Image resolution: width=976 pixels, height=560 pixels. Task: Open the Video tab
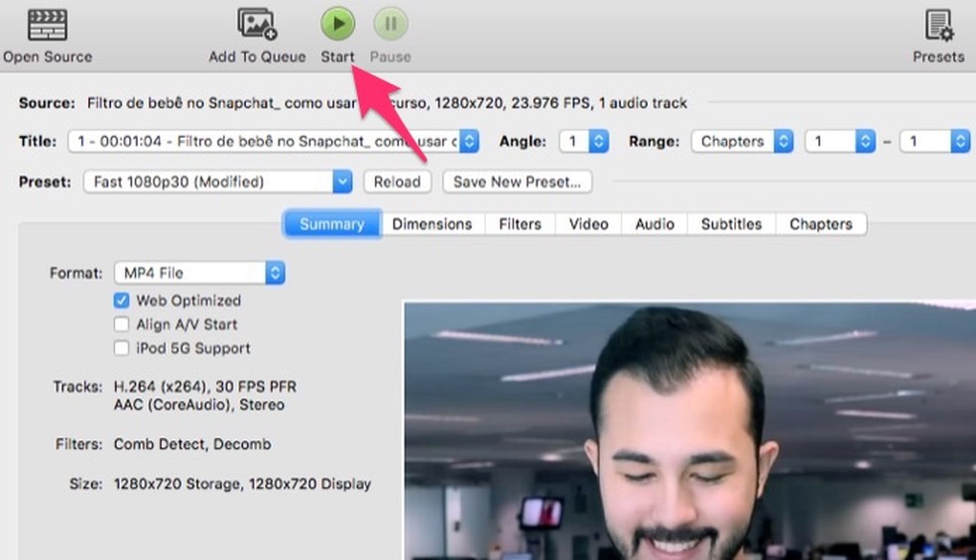tap(588, 224)
